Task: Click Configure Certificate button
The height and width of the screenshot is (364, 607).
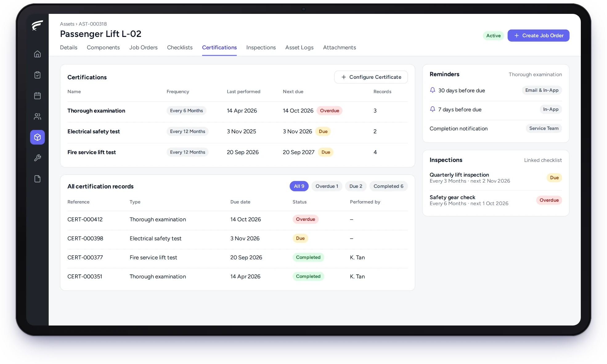Action: point(371,77)
